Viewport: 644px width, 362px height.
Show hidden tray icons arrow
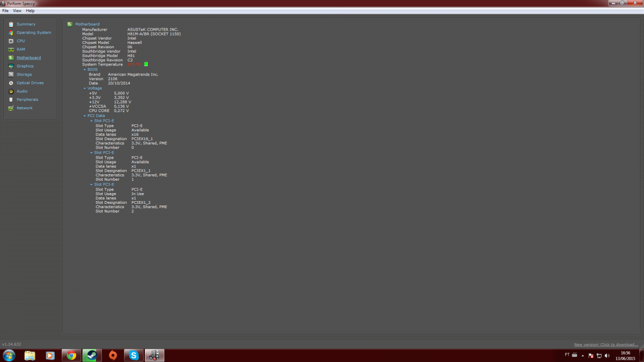[x=583, y=356]
